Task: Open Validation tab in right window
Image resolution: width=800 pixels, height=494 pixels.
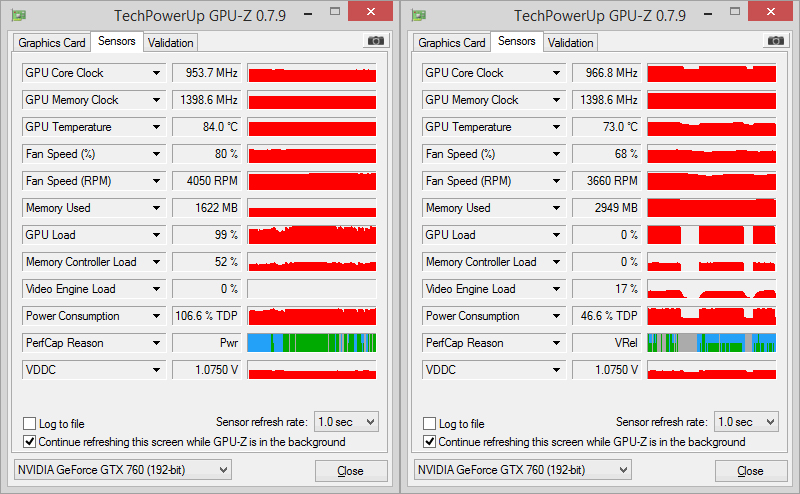Action: pos(570,43)
